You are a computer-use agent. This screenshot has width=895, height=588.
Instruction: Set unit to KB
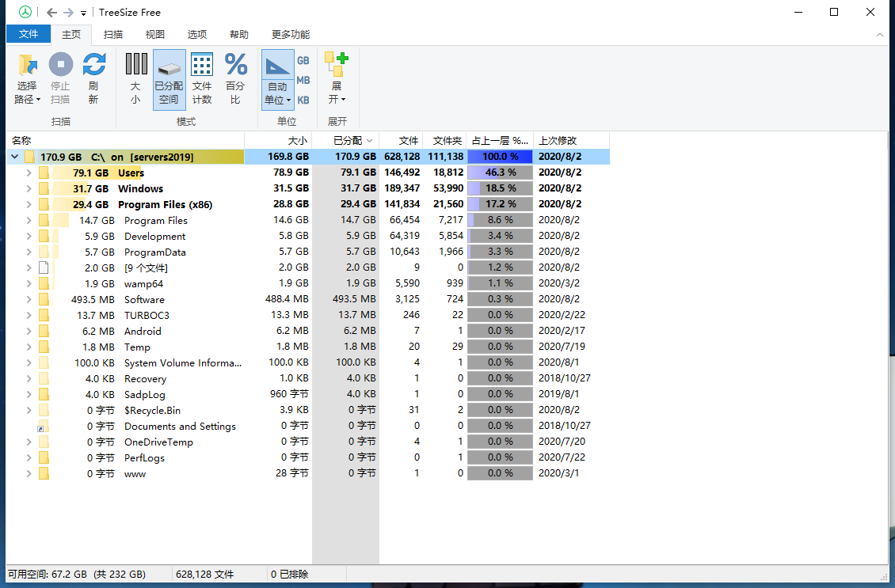pyautogui.click(x=303, y=101)
